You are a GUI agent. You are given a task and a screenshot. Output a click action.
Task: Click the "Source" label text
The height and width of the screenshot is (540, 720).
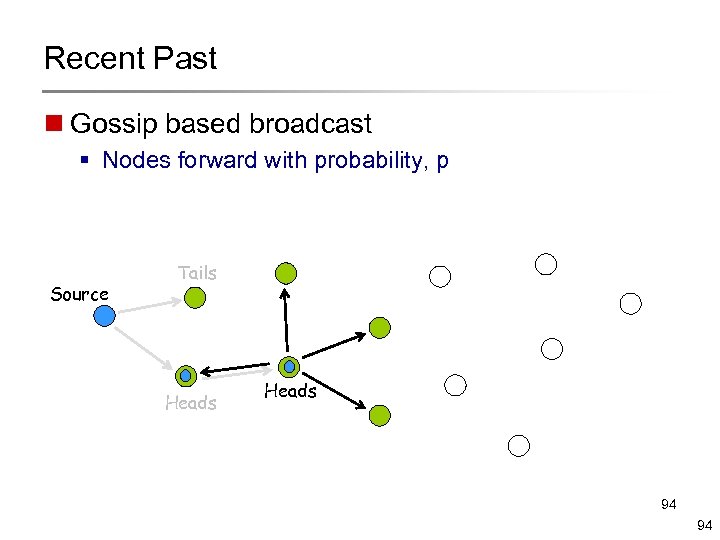click(x=80, y=294)
